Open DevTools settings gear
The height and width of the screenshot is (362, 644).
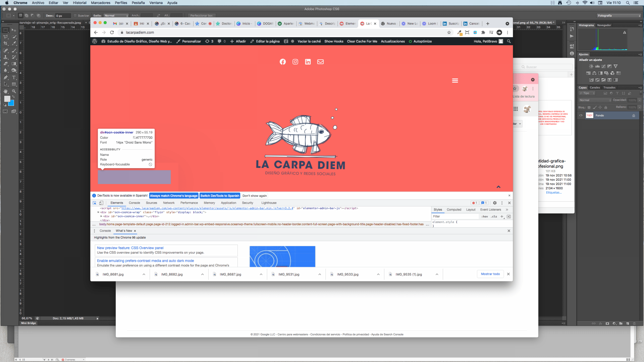pyautogui.click(x=495, y=203)
